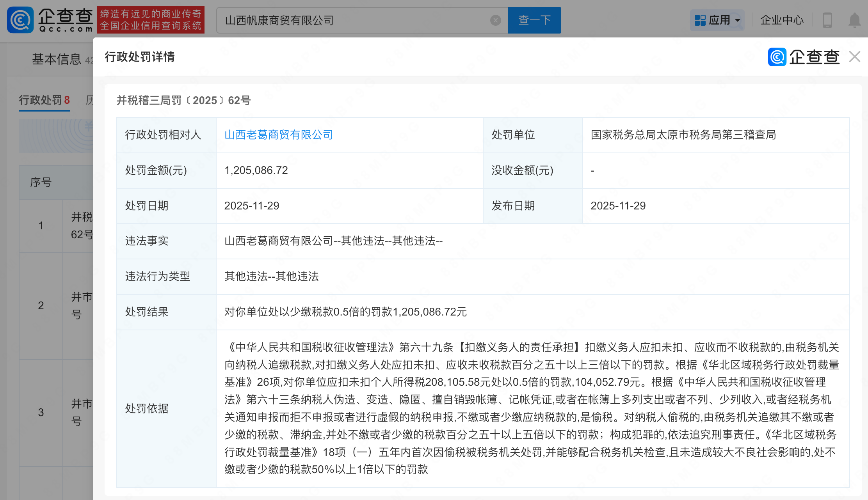Click the 企查查 logo in the detail panel
The height and width of the screenshot is (500, 868).
pyautogui.click(x=804, y=57)
